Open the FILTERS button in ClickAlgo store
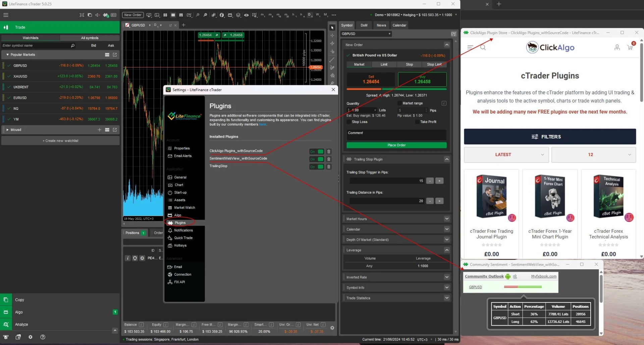The image size is (644, 345). pyautogui.click(x=550, y=137)
